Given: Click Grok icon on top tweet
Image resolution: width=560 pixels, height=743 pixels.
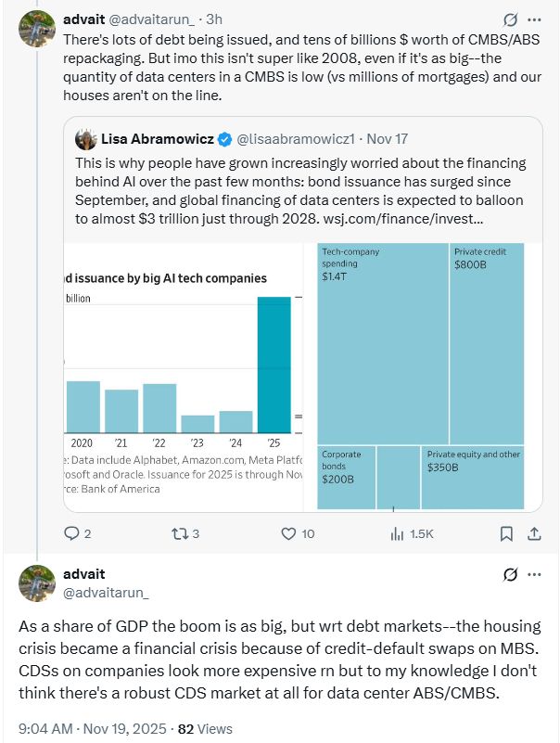Looking at the screenshot, I should tap(508, 19).
